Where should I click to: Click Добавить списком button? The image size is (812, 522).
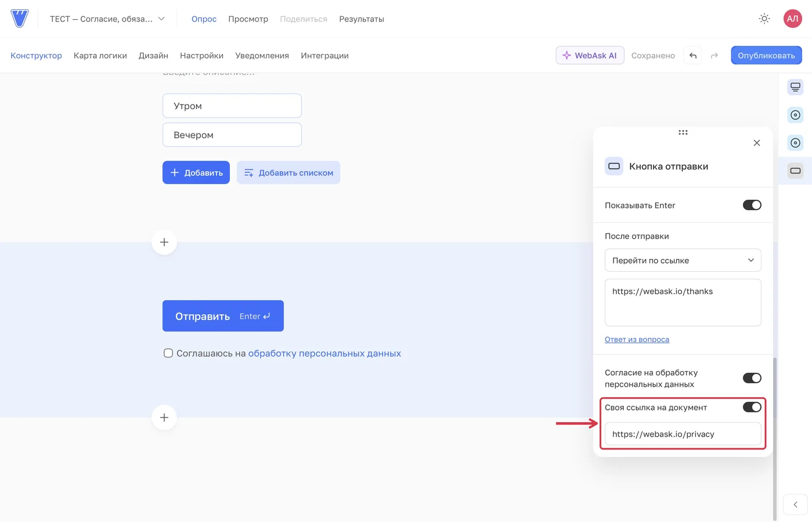coord(288,172)
